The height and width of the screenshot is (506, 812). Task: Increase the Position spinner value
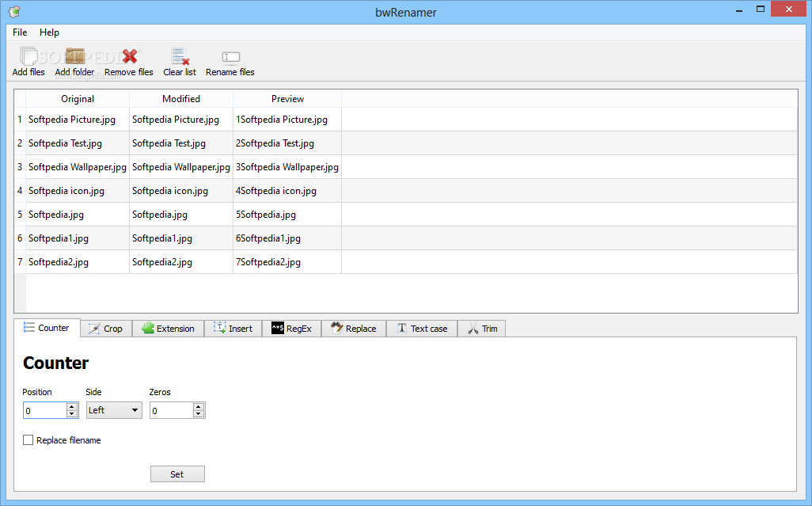click(x=72, y=406)
